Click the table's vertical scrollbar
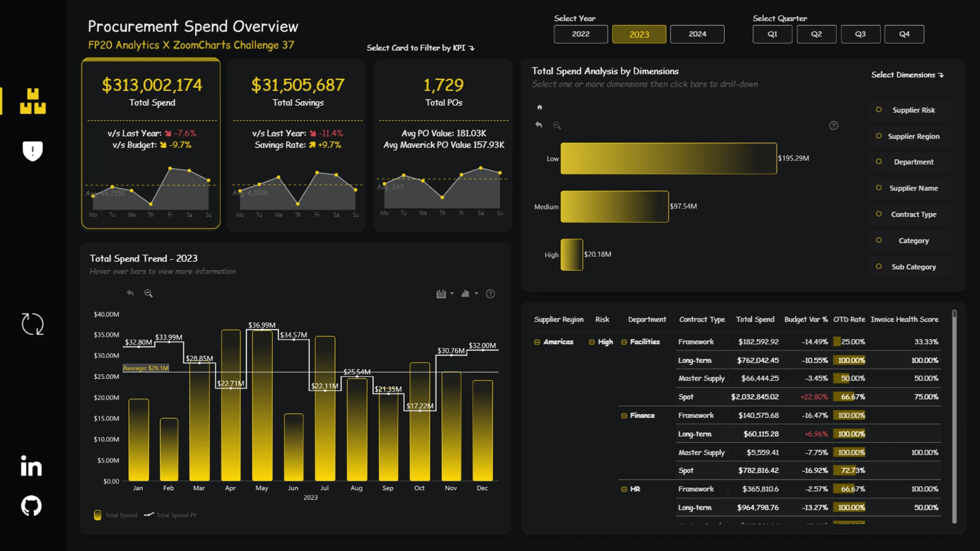980x551 pixels. click(954, 416)
